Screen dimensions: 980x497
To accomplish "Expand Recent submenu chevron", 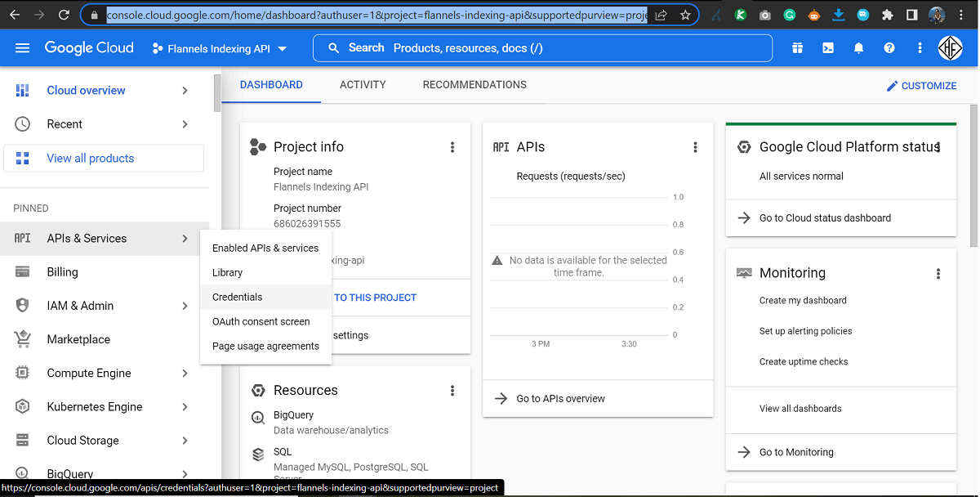I will coord(185,124).
